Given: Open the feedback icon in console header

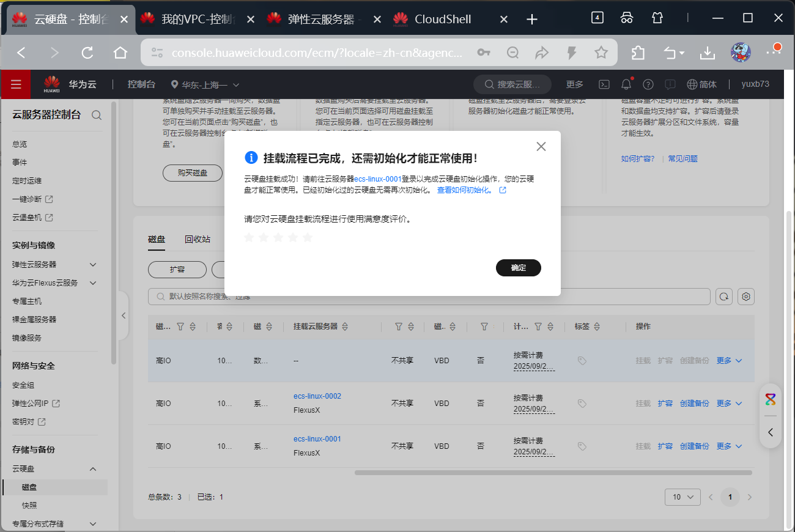Looking at the screenshot, I should click(670, 84).
